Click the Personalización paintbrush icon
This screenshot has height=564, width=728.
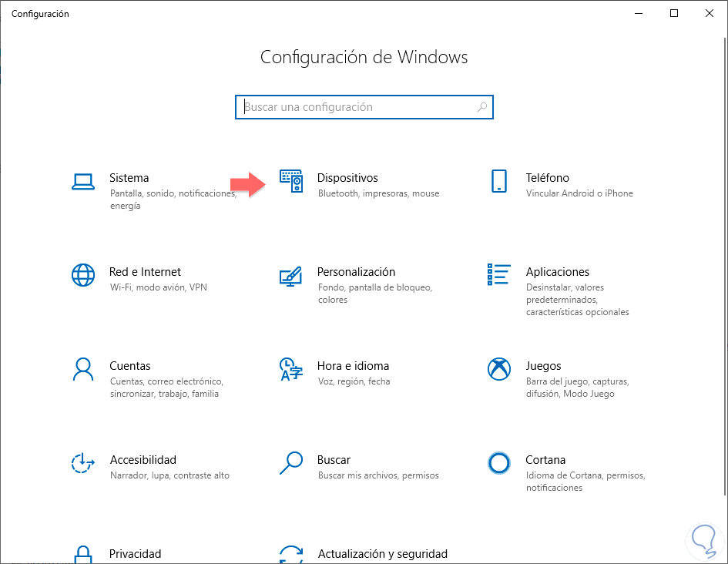tap(291, 276)
